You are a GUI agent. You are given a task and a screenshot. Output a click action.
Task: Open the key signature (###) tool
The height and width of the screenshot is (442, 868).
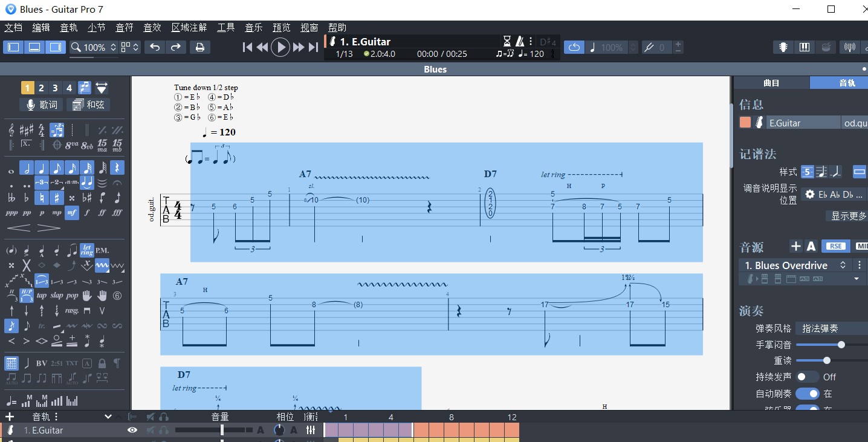click(x=27, y=129)
